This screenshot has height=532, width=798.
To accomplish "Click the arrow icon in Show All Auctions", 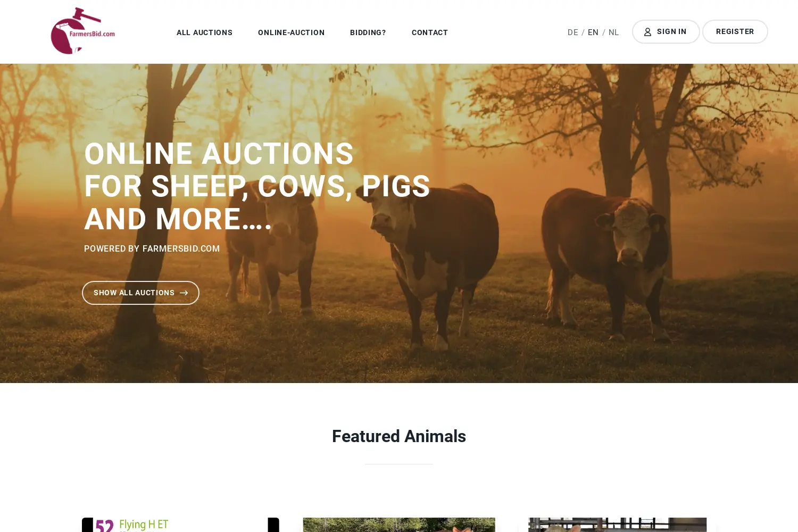I will tap(184, 293).
